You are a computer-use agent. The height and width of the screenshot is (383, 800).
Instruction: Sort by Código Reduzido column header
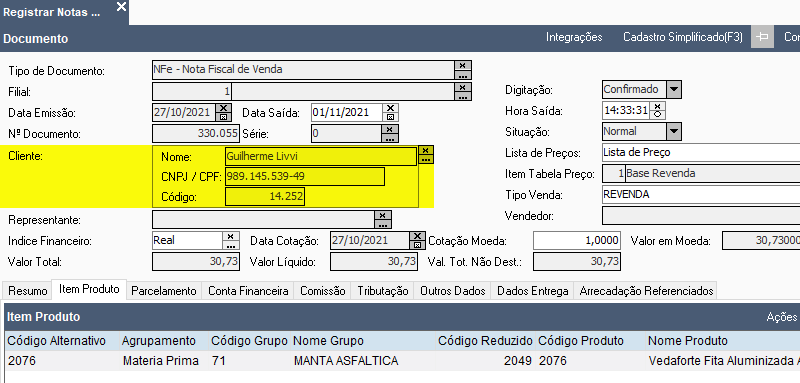pyautogui.click(x=485, y=341)
